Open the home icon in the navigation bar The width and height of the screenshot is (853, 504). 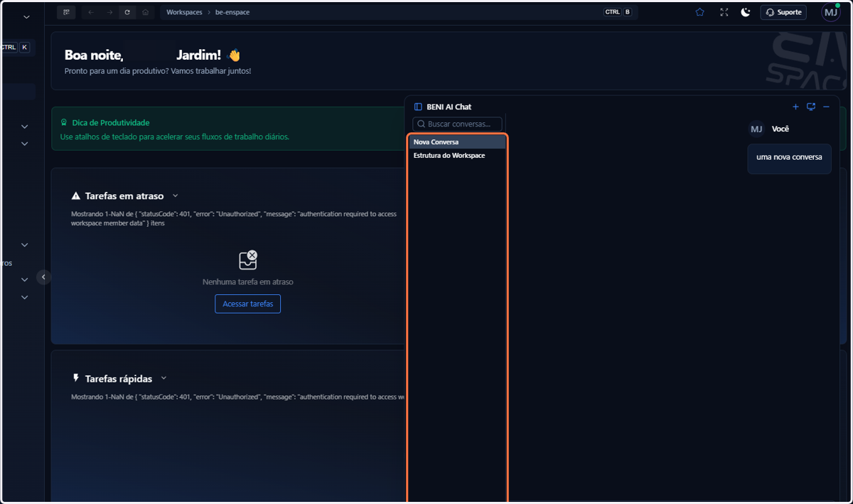146,12
